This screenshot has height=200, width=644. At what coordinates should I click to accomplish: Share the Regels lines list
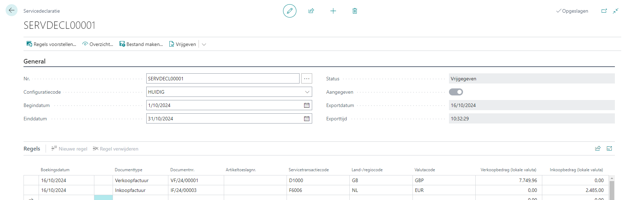click(598, 148)
